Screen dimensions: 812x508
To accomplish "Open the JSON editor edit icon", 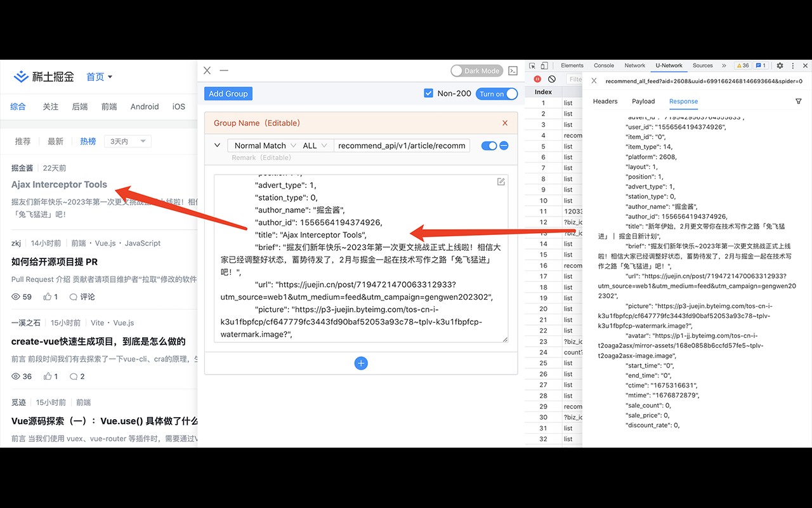I will tap(501, 182).
